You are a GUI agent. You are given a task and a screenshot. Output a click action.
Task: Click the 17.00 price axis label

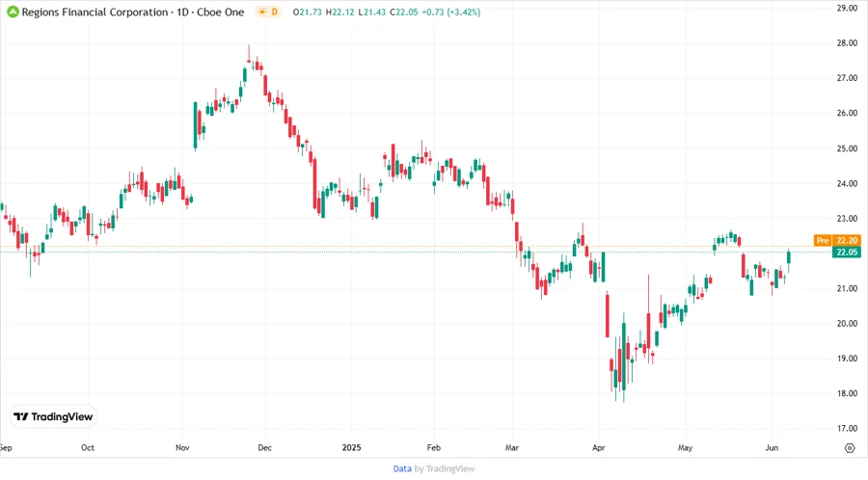[847, 429]
